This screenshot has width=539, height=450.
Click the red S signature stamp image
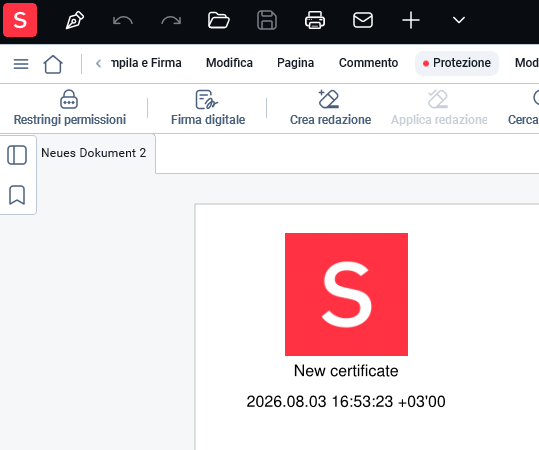(x=346, y=294)
